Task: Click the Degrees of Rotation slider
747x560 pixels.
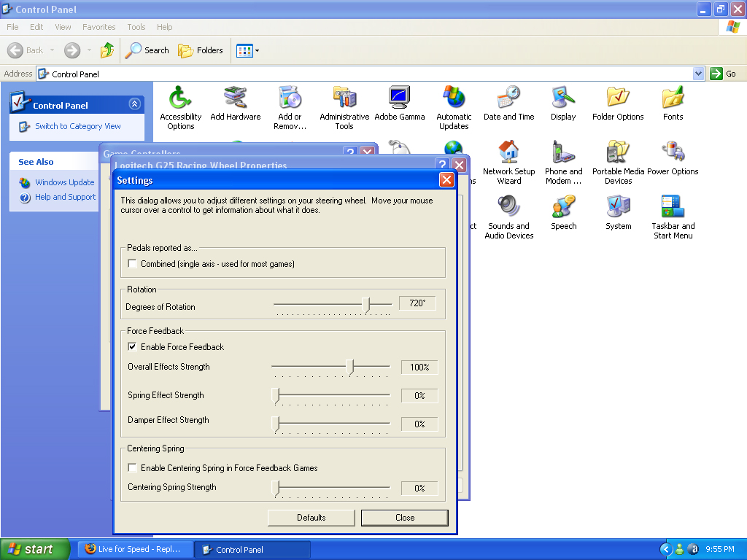Action: tap(333, 305)
